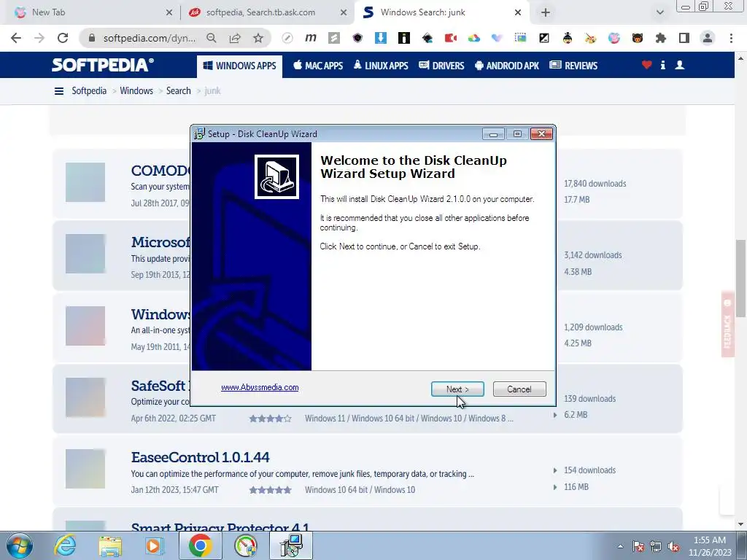Cancel the Disk CleanUp Wizard setup
This screenshot has height=560, width=747.
point(519,389)
